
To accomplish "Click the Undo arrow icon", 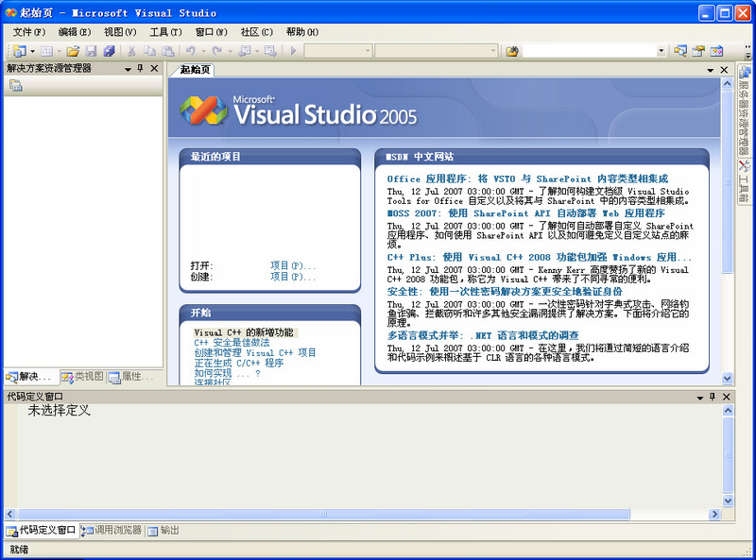I will point(191,51).
